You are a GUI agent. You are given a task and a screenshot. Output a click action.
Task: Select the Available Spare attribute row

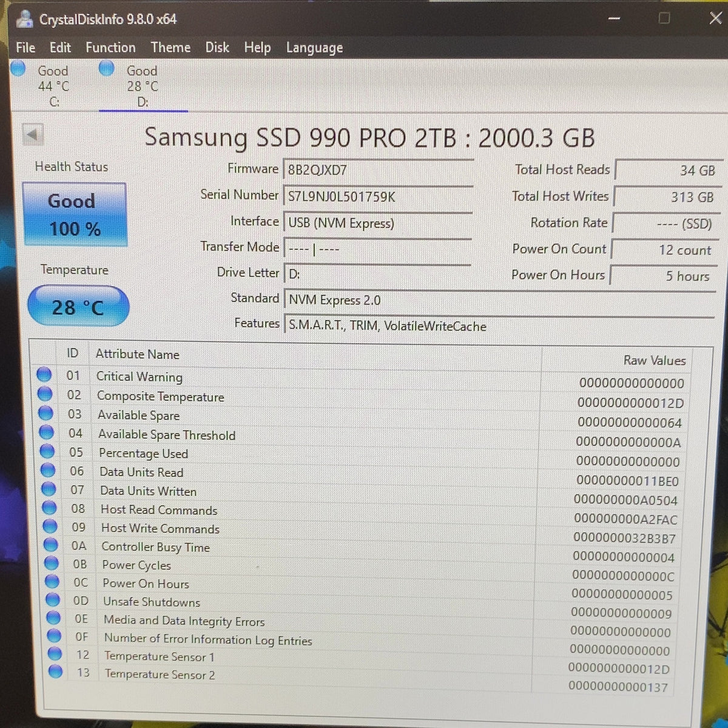pyautogui.click(x=362, y=417)
